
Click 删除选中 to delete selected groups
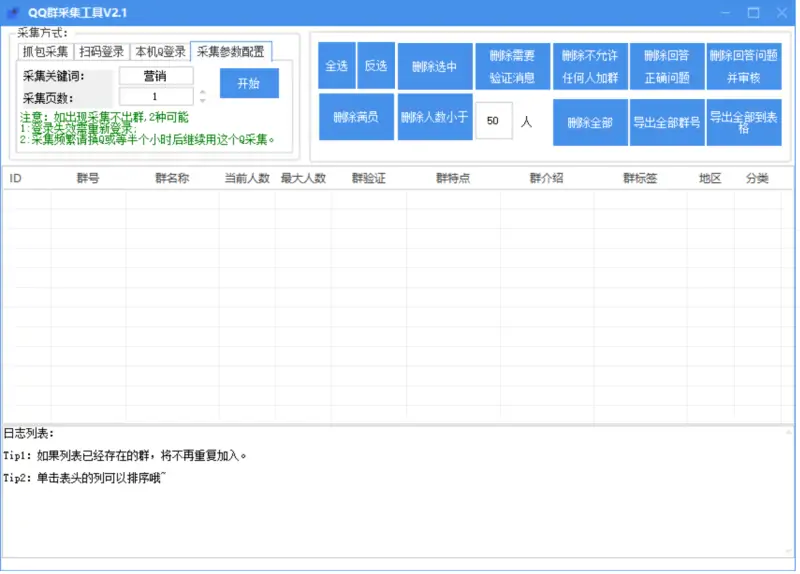[434, 67]
